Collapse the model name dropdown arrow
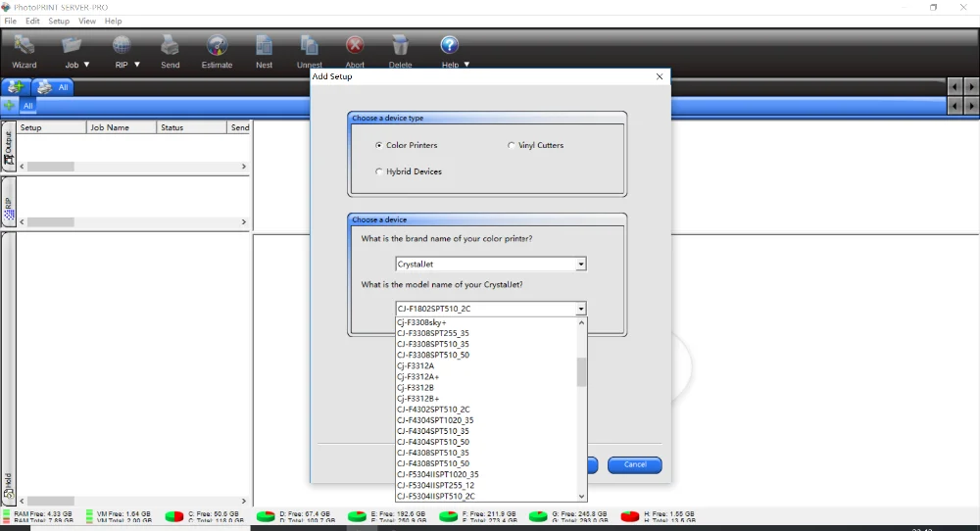This screenshot has width=980, height=531. click(x=580, y=309)
